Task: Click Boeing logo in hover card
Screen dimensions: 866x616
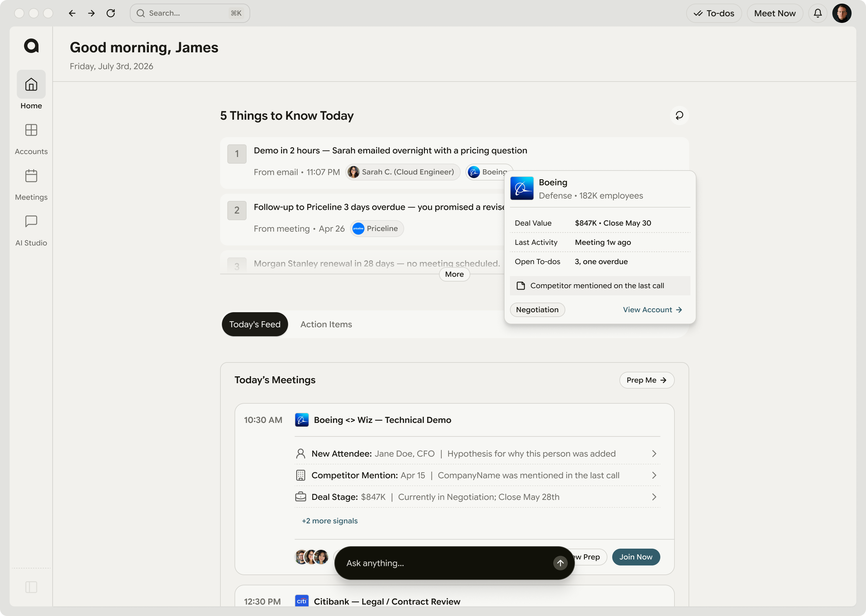Action: click(x=522, y=188)
